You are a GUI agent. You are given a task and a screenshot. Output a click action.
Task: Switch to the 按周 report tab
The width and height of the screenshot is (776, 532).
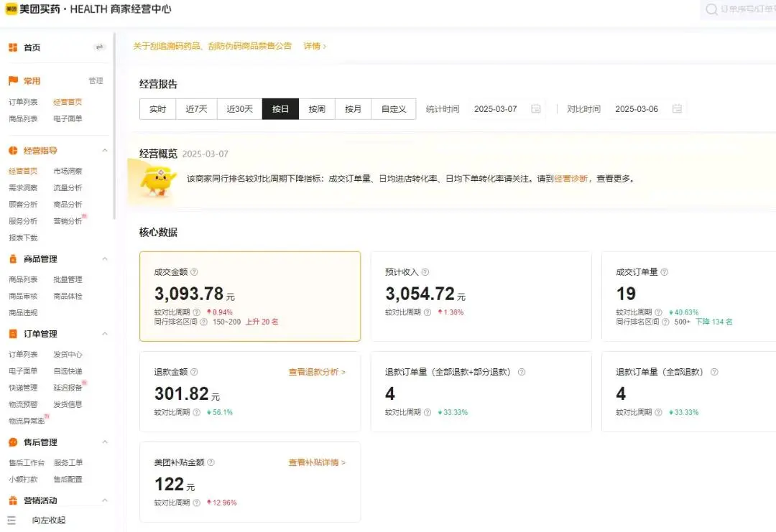317,109
